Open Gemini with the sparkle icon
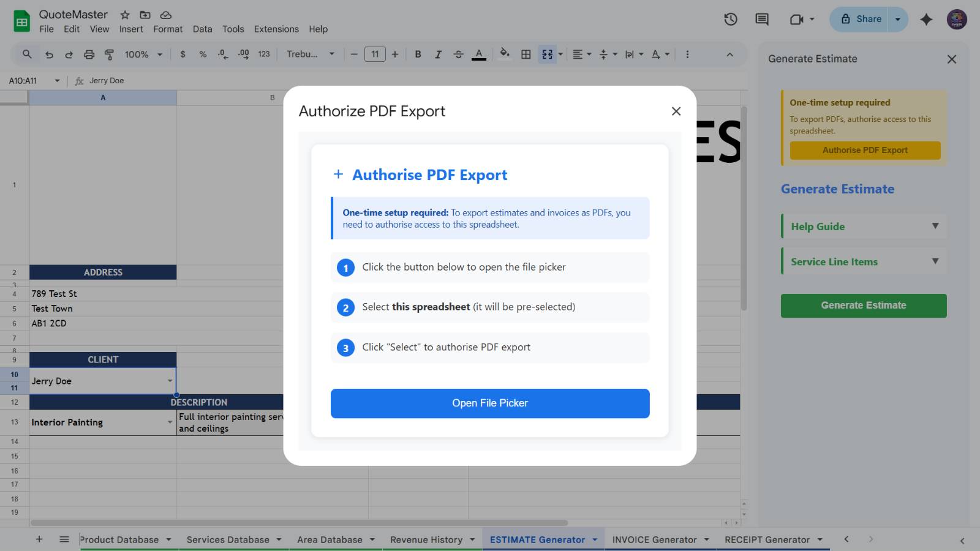Screen dimensions: 980x551 coord(926,19)
